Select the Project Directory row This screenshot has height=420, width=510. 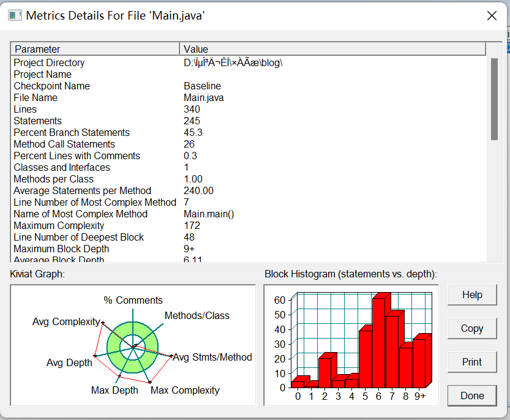[x=249, y=62]
